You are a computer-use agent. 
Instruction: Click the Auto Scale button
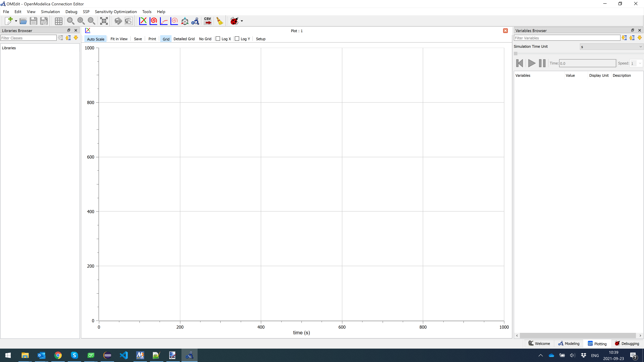[x=95, y=39]
